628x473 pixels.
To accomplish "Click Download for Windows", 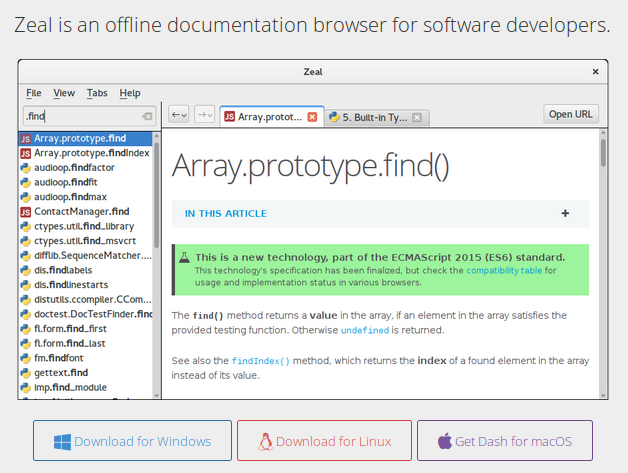I will [133, 441].
